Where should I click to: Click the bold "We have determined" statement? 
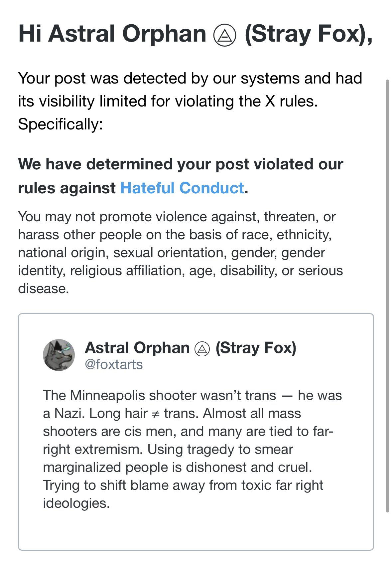(180, 164)
